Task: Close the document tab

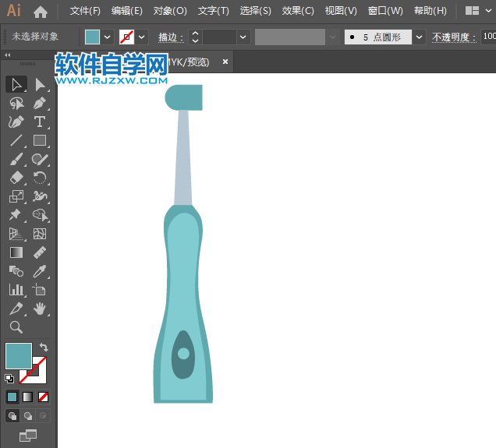Action: click(225, 62)
